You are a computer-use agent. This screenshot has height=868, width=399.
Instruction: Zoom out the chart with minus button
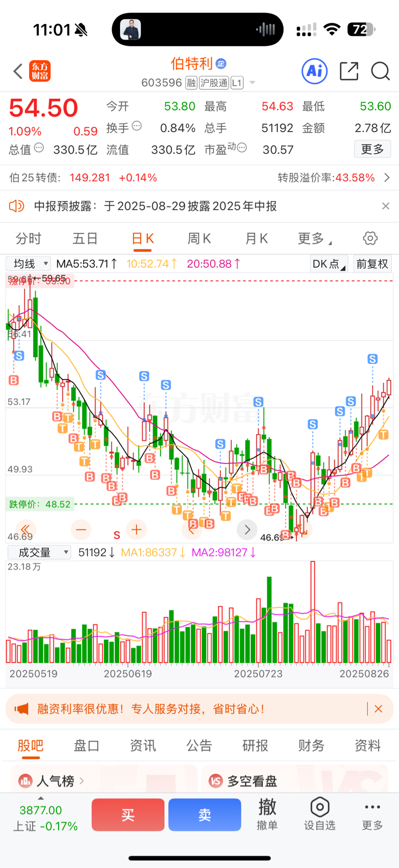[x=81, y=529]
